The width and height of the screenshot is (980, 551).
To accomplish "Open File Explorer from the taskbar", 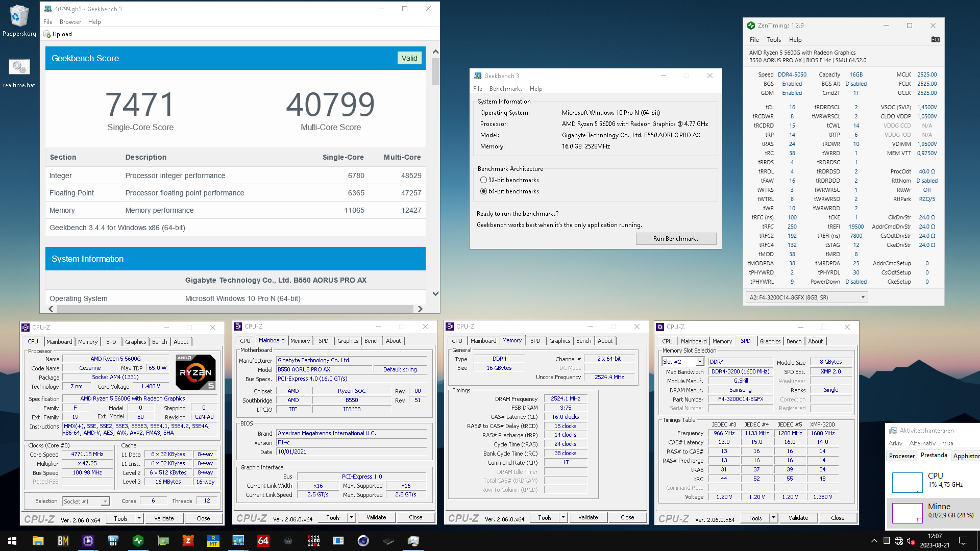I will (x=38, y=541).
